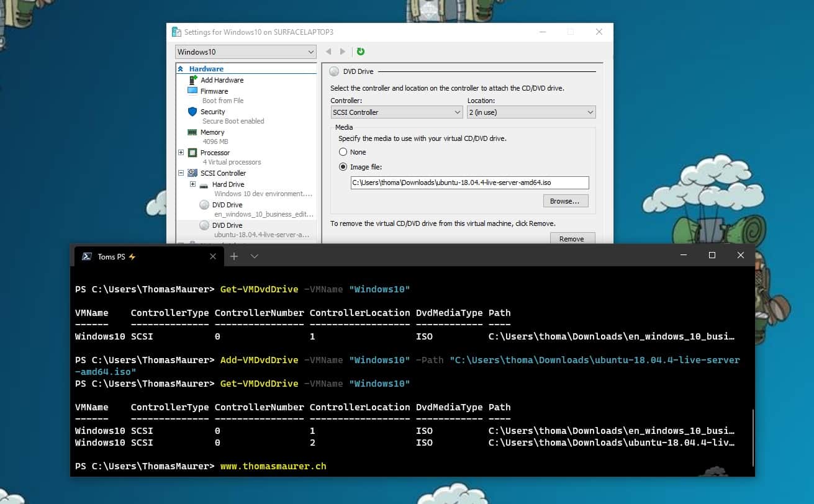Close the Settings for Windows10 window
This screenshot has height=504, width=814.
pyautogui.click(x=599, y=32)
